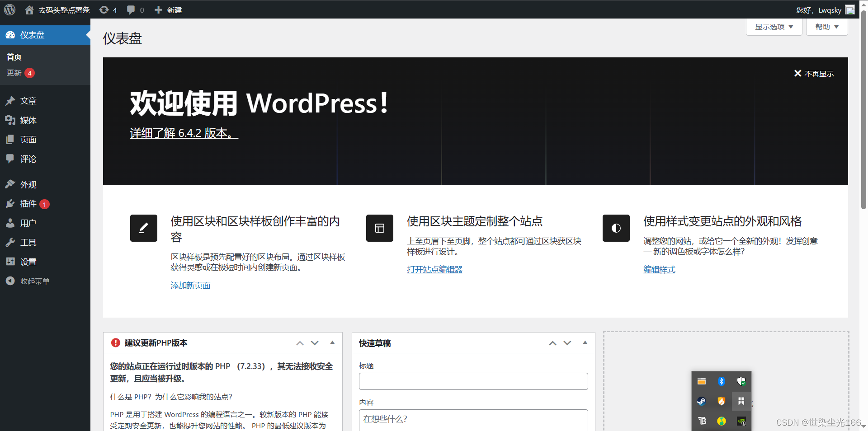Click the orange window tray icon
This screenshot has width=868, height=431.
[x=702, y=381]
